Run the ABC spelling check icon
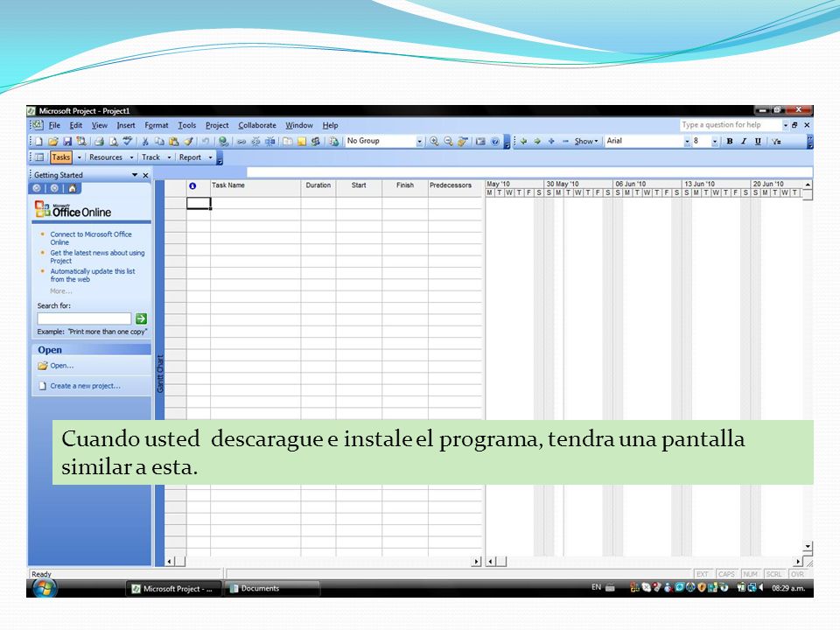Image resolution: width=840 pixels, height=630 pixels. coord(127,142)
